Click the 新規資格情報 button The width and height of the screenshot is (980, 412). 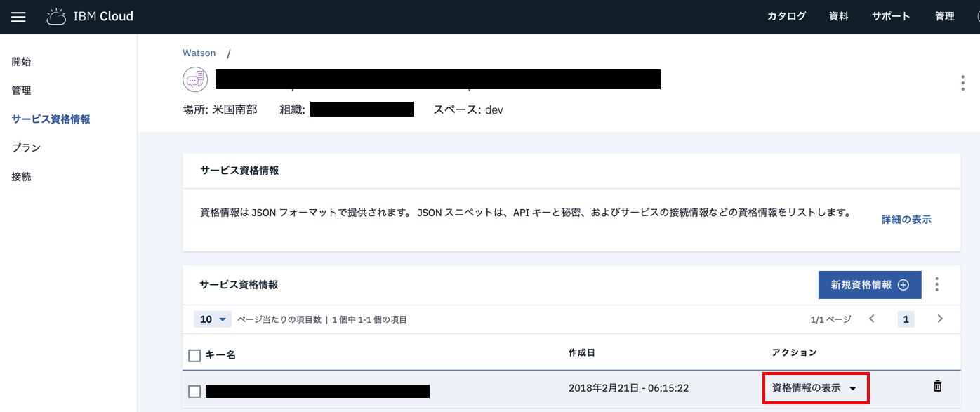[x=870, y=285]
